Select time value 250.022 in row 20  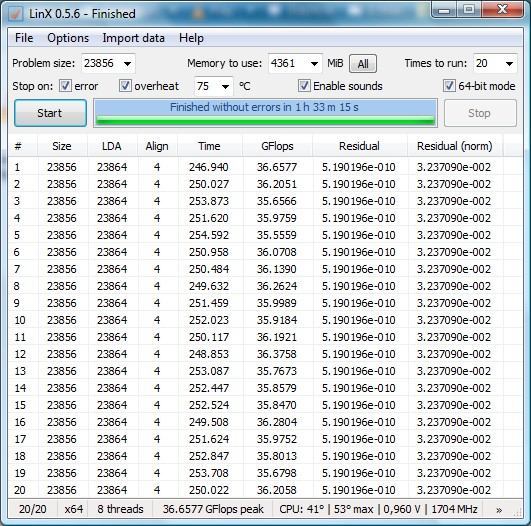[209, 490]
